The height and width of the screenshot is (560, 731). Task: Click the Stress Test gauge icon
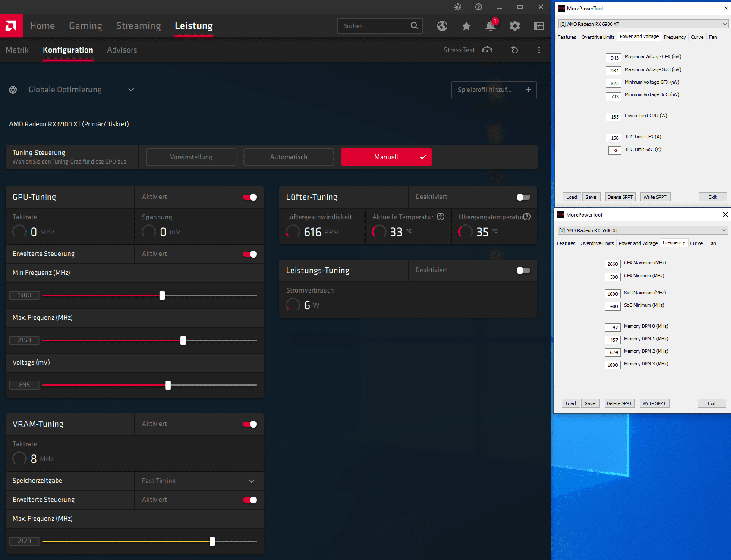point(487,50)
